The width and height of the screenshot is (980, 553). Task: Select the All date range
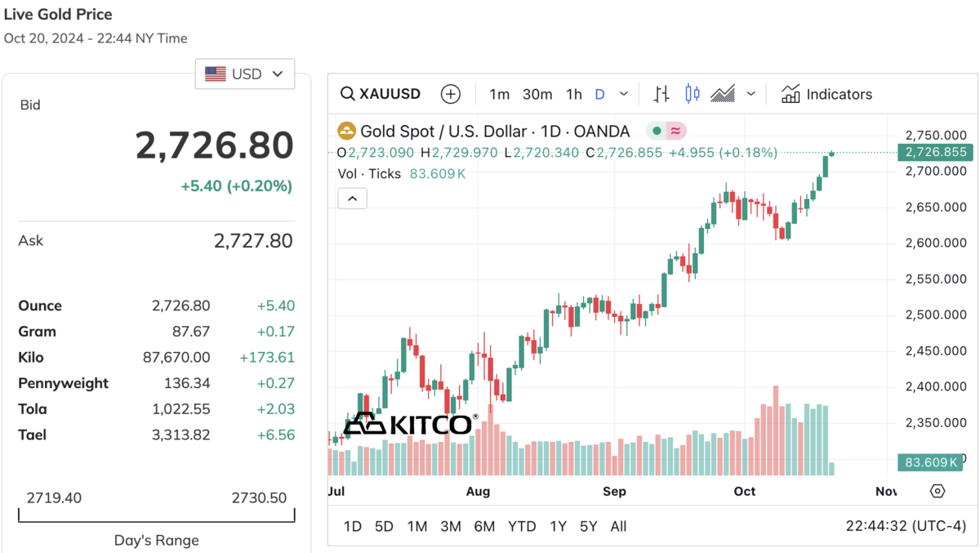(618, 526)
